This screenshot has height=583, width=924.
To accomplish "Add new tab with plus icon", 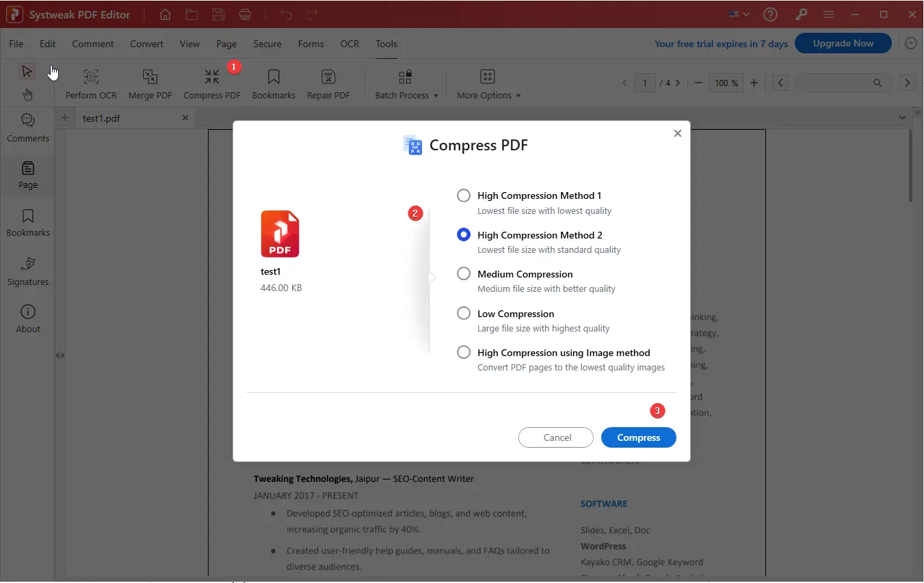I will pos(65,118).
